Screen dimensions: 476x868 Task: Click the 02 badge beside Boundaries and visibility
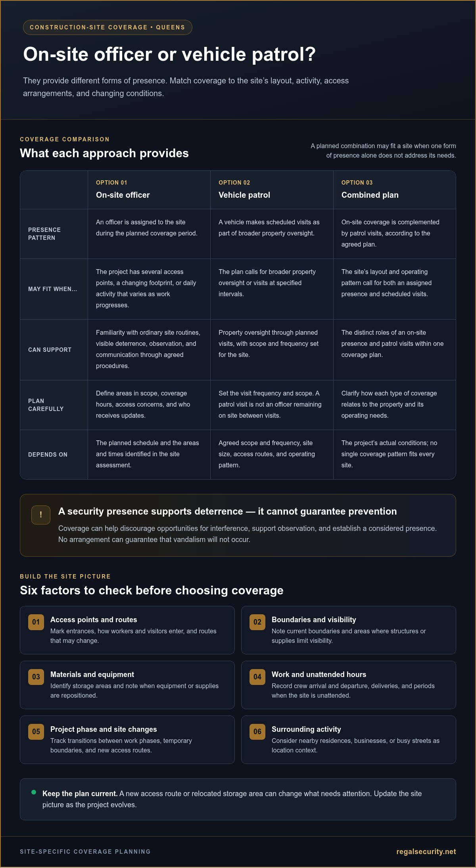coord(257,622)
